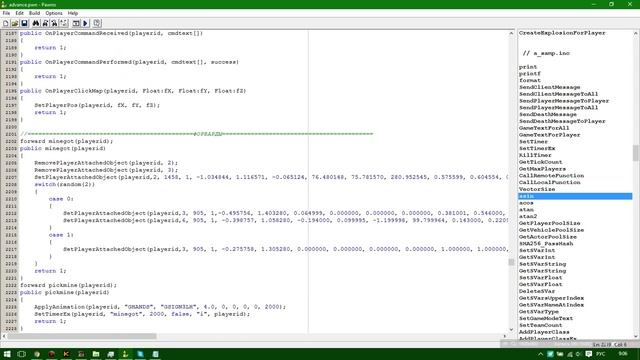Click the horizontal scrollbar left arrow
This screenshot has width=640, height=360.
[x=4, y=336]
